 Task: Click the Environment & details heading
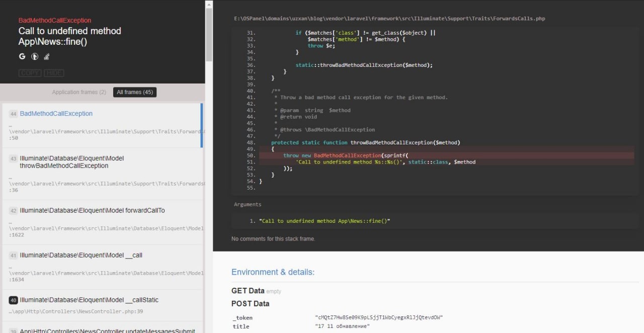coord(273,272)
